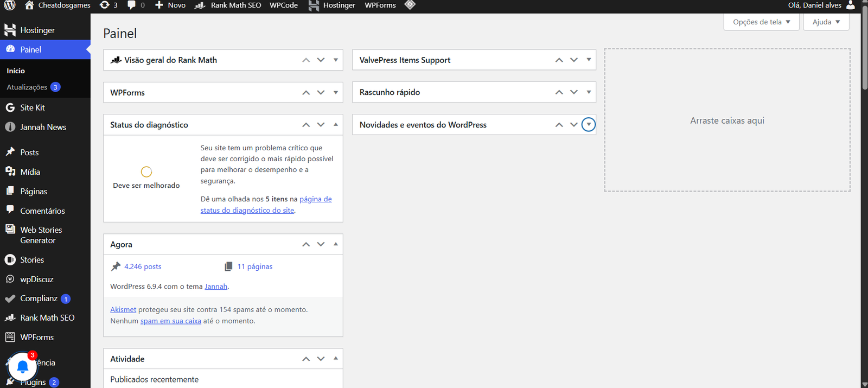Screen dimensions: 868x388
Task: Expand Novidades e eventos do WordPress panel
Action: [x=589, y=125]
